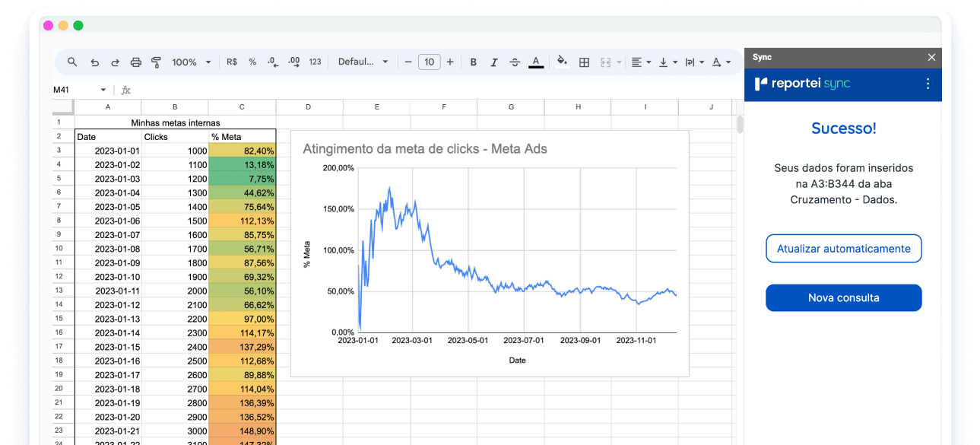Expand the horizontal align dropdown

click(x=641, y=62)
